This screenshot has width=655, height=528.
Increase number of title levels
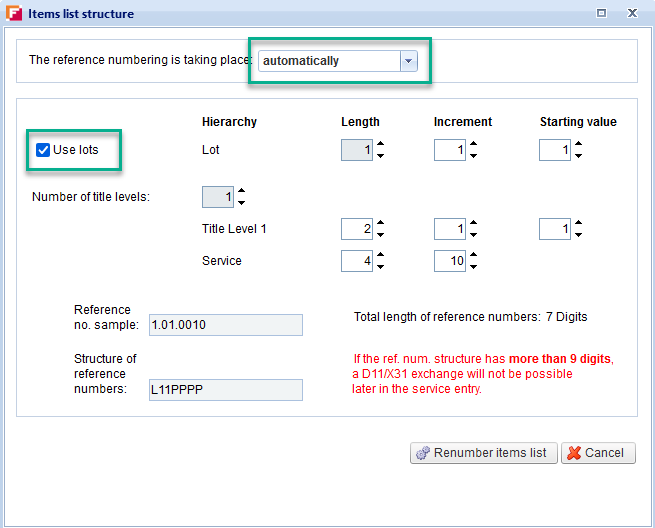click(241, 191)
